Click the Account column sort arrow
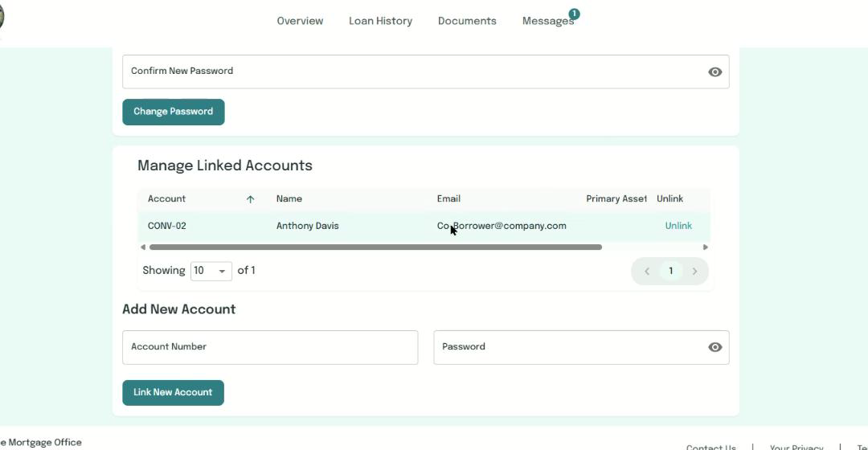Image resolution: width=868 pixels, height=450 pixels. coord(250,199)
